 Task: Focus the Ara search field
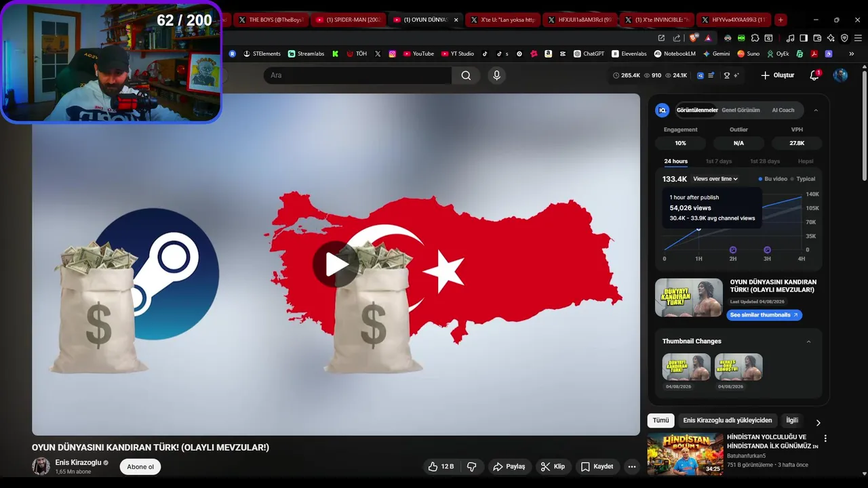coord(357,75)
